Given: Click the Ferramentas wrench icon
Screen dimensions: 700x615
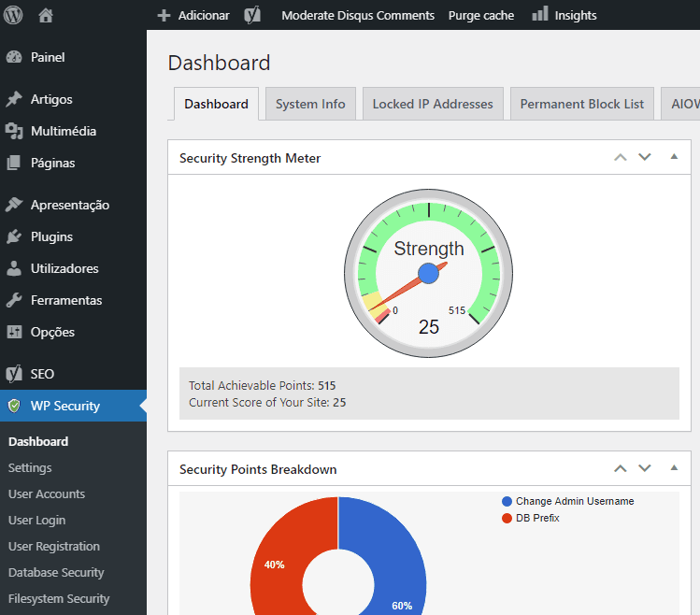Looking at the screenshot, I should coord(14,300).
